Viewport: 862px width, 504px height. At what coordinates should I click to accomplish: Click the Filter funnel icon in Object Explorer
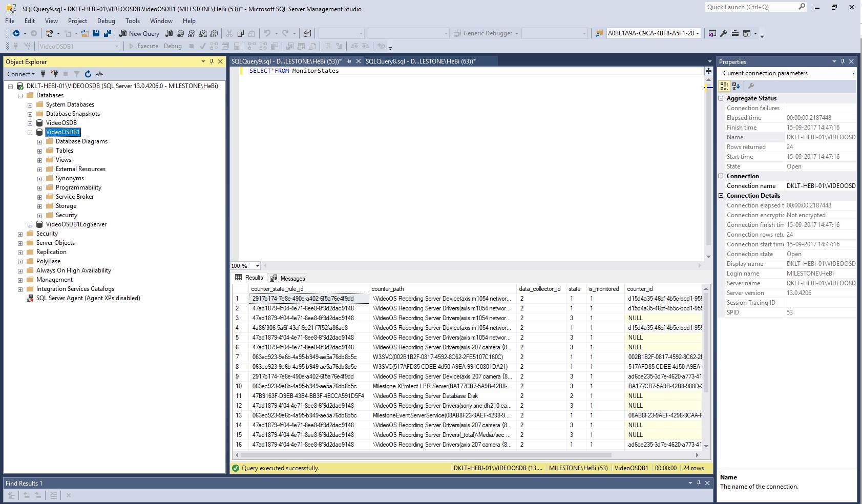point(77,74)
